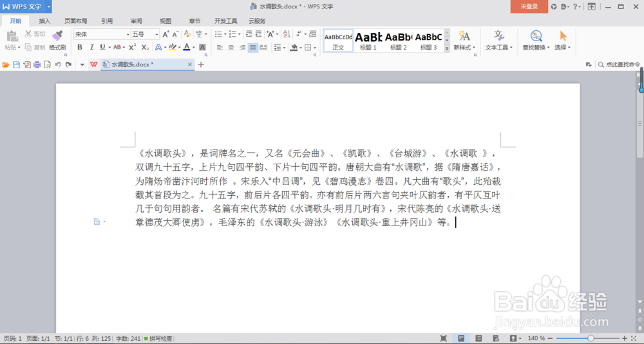This screenshot has width=644, height=344.
Task: Save document with the floppy disk icon
Action: [x=17, y=64]
